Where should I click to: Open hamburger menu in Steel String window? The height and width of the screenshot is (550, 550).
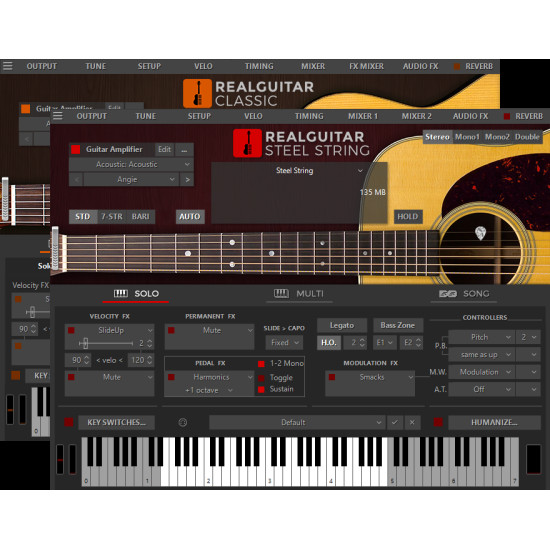point(58,116)
